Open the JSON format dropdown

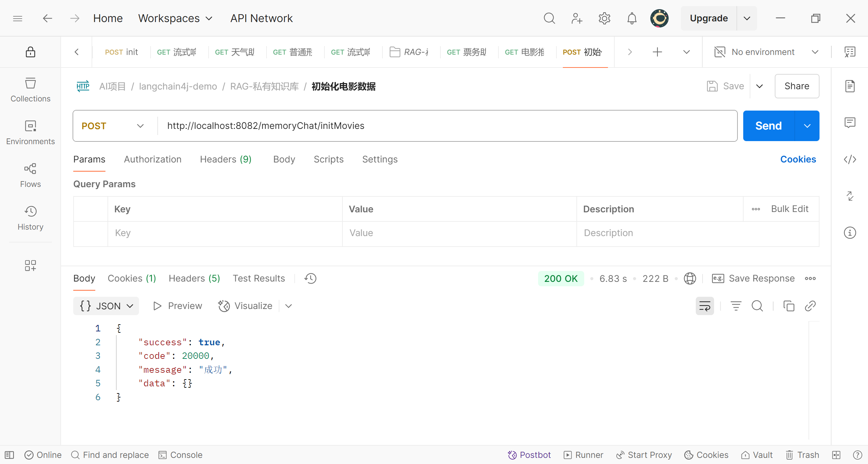pyautogui.click(x=106, y=306)
